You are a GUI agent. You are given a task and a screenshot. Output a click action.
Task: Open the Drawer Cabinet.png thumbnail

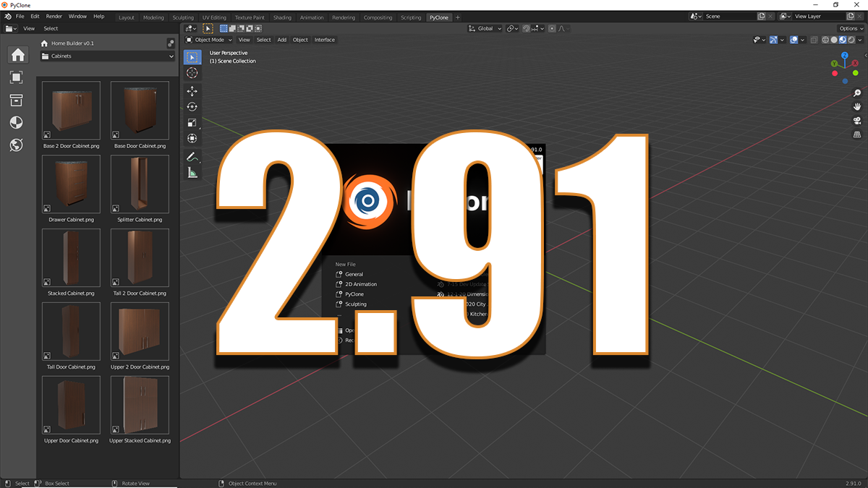pos(70,184)
